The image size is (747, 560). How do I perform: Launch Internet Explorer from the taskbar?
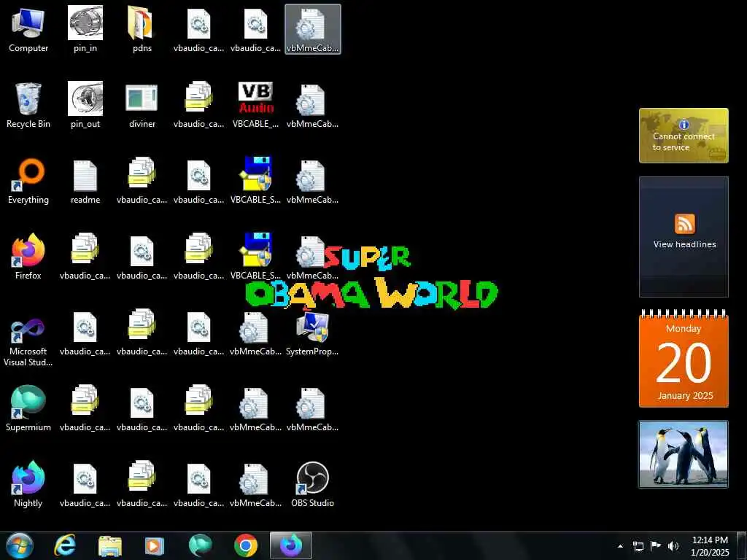coord(65,545)
